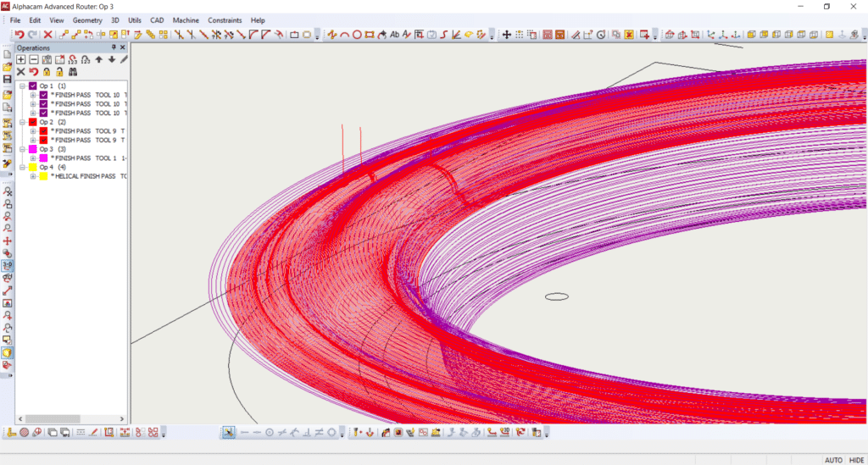The height and width of the screenshot is (465, 868).
Task: Open the Machine menu
Action: (186, 20)
